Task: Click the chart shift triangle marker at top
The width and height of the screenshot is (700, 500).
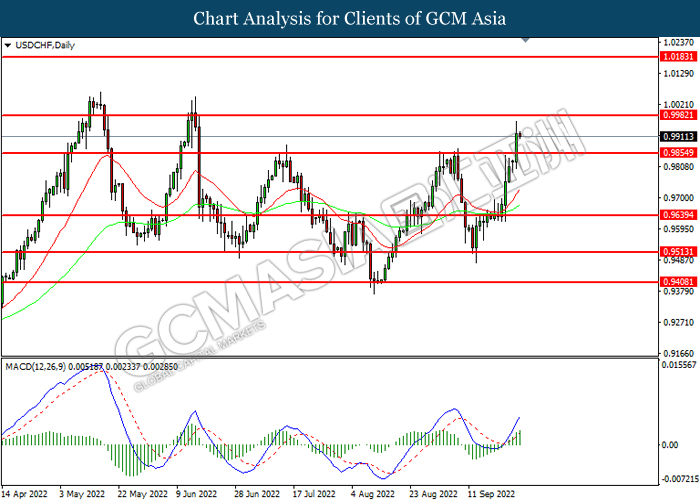Action: tap(526, 40)
